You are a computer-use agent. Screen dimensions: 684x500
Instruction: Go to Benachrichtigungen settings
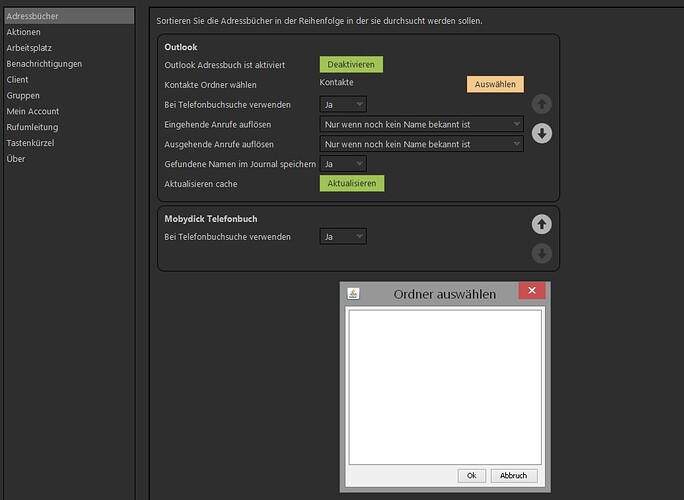(x=44, y=64)
